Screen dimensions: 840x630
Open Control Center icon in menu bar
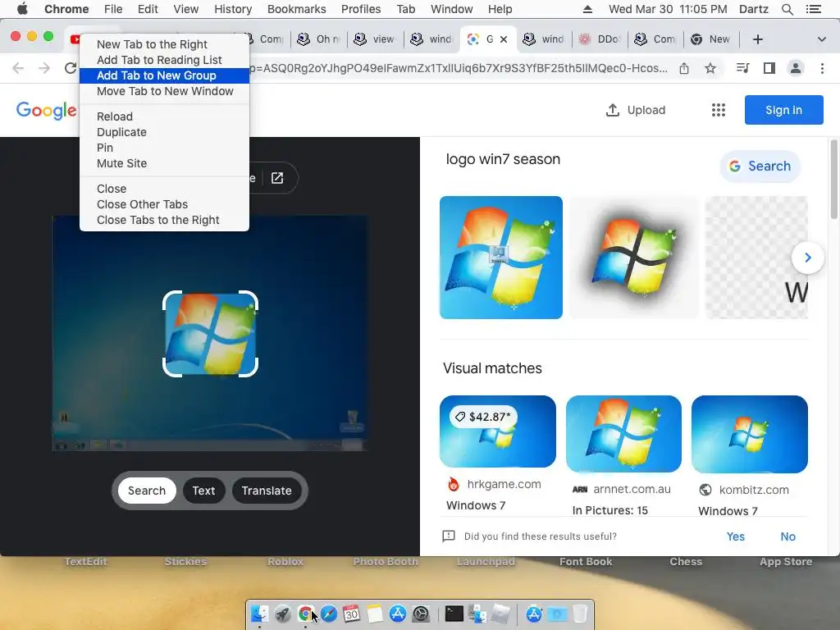click(814, 9)
